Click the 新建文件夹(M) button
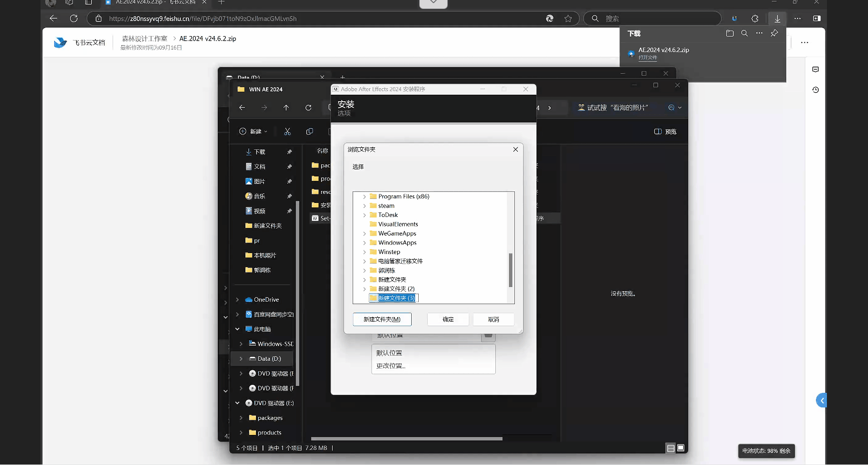 tap(382, 320)
